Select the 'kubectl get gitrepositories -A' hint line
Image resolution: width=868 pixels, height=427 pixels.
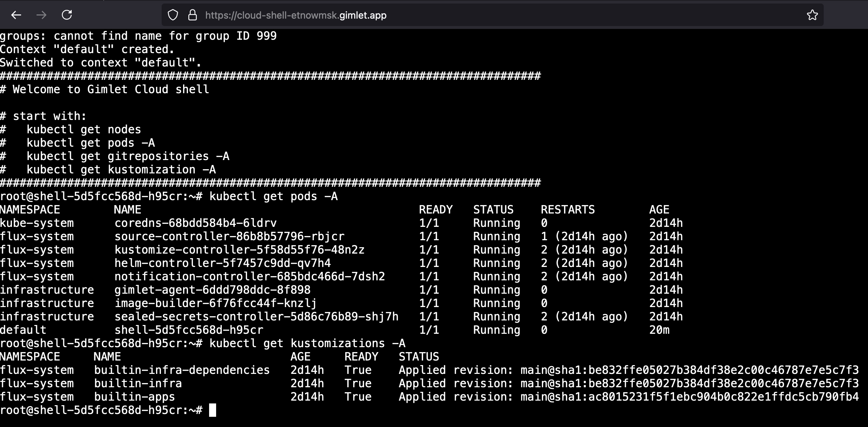point(128,156)
